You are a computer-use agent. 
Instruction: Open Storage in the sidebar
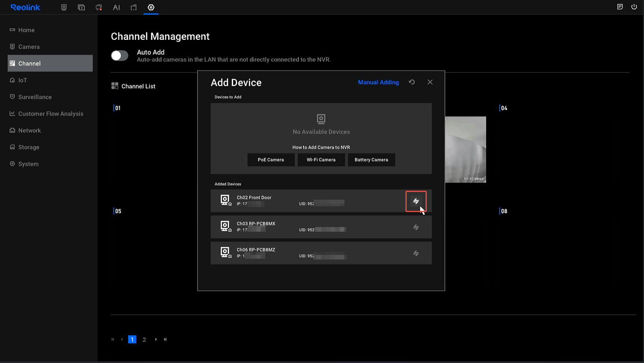coord(50,147)
